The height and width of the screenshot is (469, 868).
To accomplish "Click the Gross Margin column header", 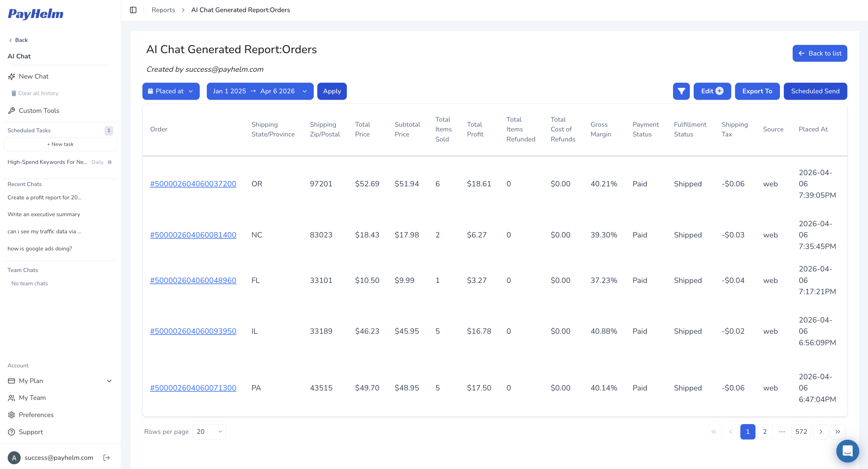I will 600,129.
